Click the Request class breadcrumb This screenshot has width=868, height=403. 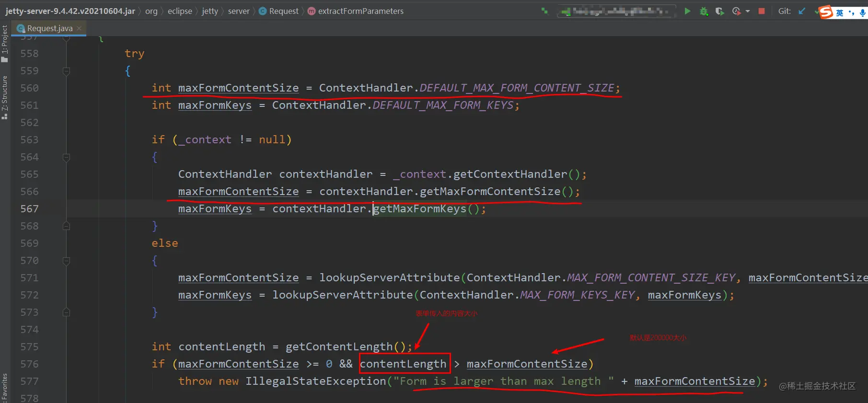284,11
